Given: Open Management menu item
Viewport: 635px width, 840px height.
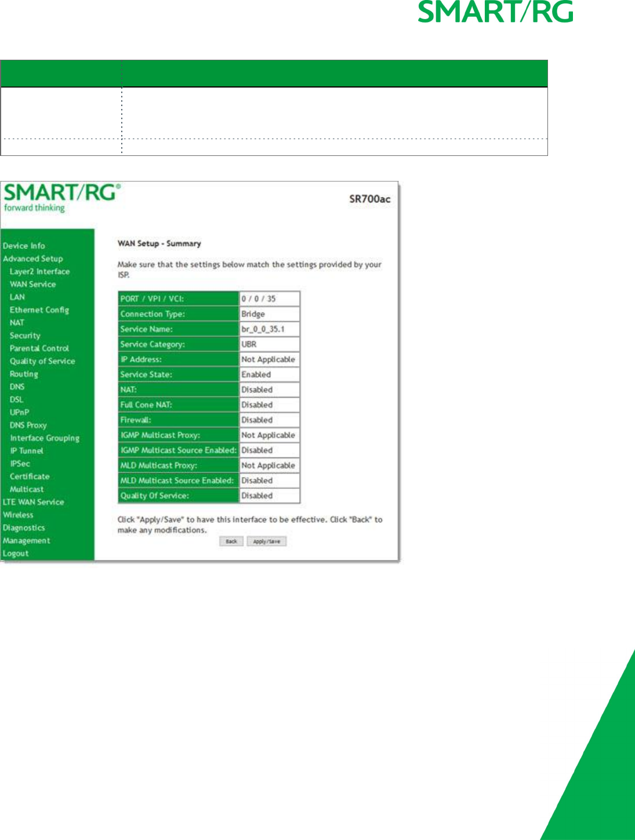Looking at the screenshot, I should (x=27, y=541).
